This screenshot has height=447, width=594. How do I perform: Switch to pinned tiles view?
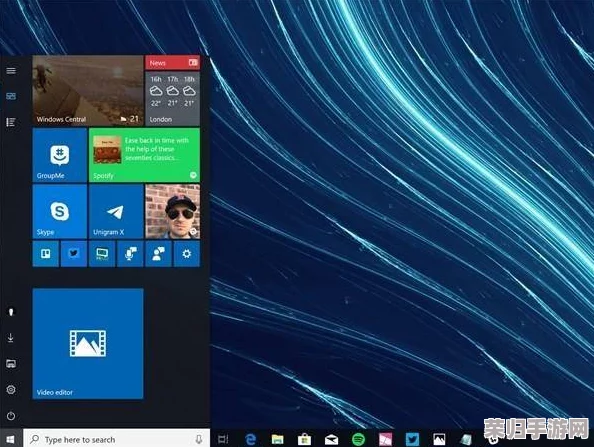click(11, 96)
